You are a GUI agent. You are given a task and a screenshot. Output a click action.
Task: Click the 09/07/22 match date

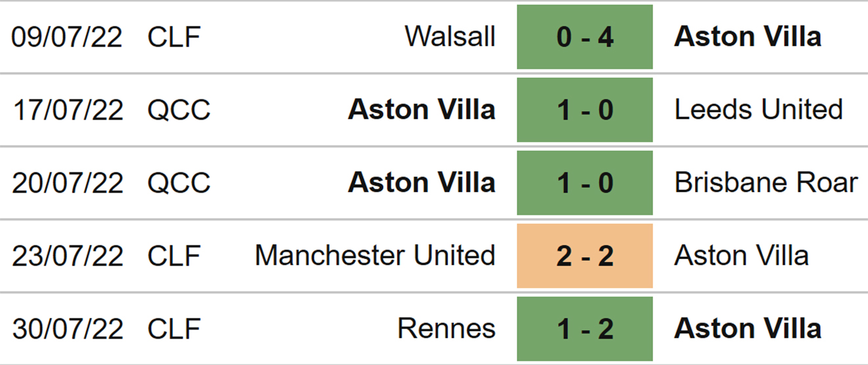pyautogui.click(x=67, y=37)
